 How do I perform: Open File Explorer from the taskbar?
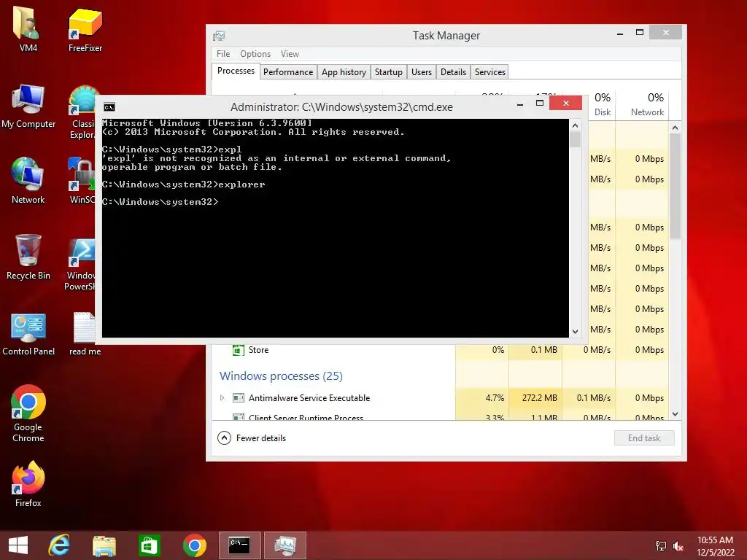(x=104, y=545)
